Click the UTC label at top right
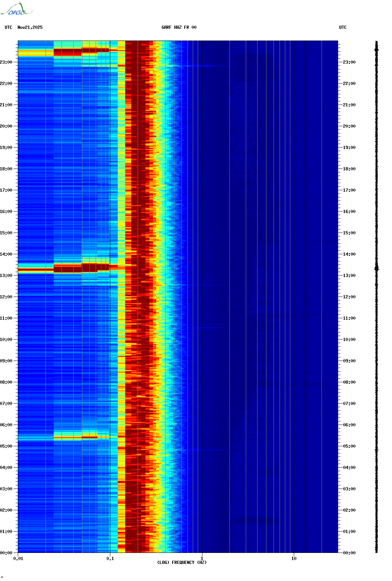The height and width of the screenshot is (581, 392). (x=343, y=27)
